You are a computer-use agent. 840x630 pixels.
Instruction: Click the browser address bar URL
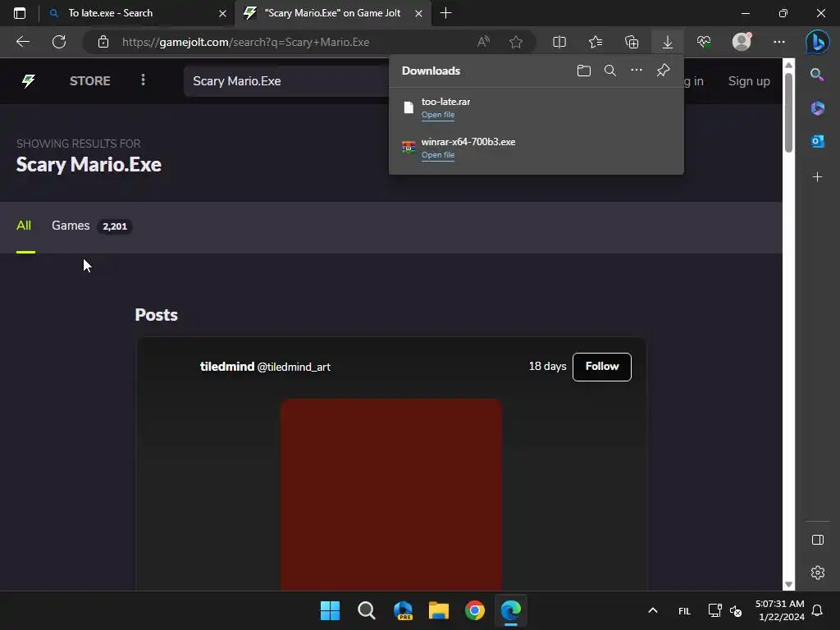click(245, 42)
